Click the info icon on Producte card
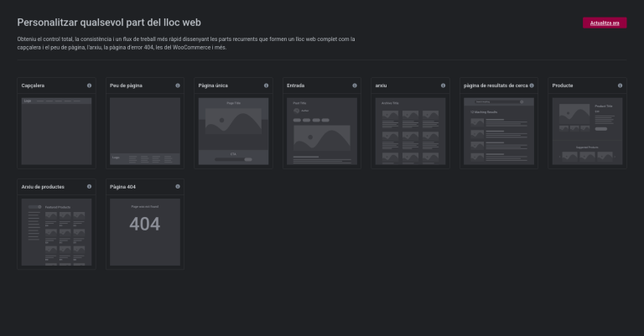The width and height of the screenshot is (644, 336). (620, 85)
